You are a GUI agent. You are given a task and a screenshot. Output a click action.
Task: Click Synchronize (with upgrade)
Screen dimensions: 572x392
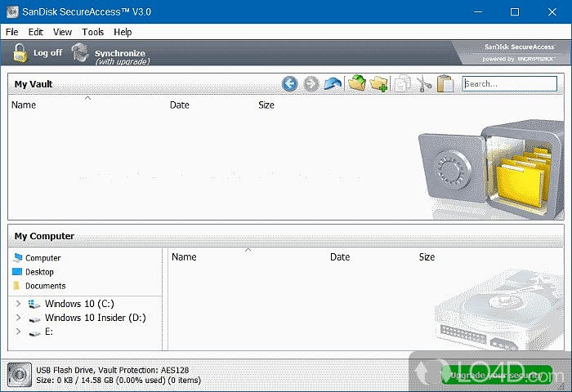[x=118, y=54]
